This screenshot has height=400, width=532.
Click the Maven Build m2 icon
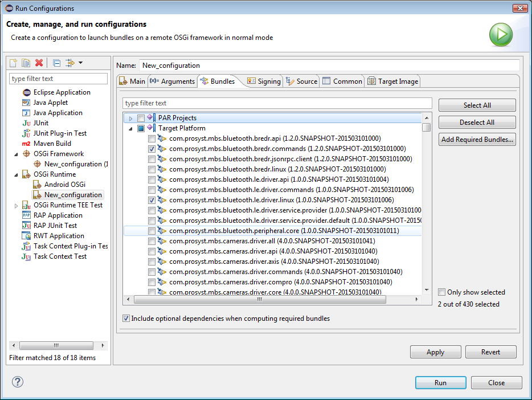26,144
